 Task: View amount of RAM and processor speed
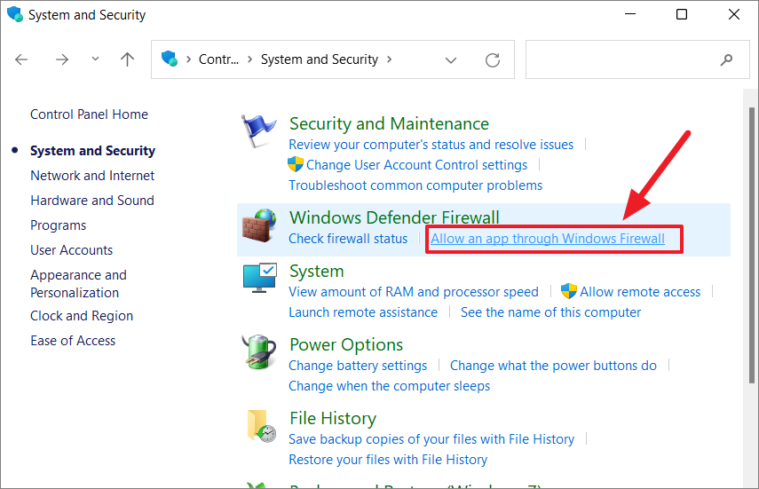tap(413, 291)
